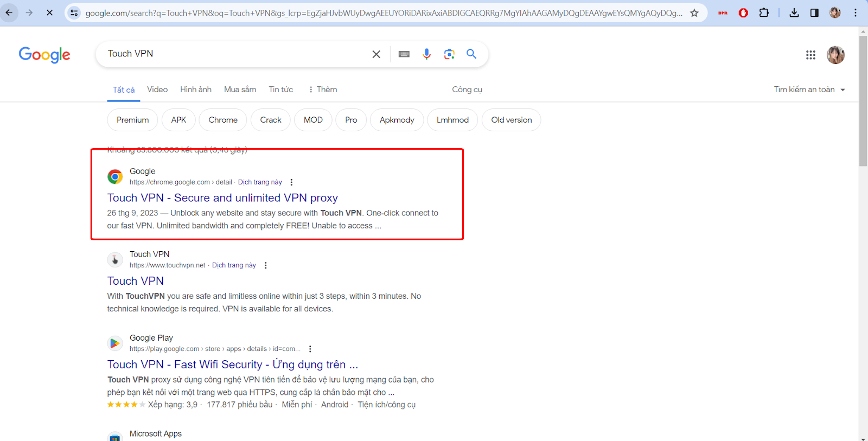868x441 pixels.
Task: Click the https://chrome.google.com › detail URL
Action: (181, 182)
